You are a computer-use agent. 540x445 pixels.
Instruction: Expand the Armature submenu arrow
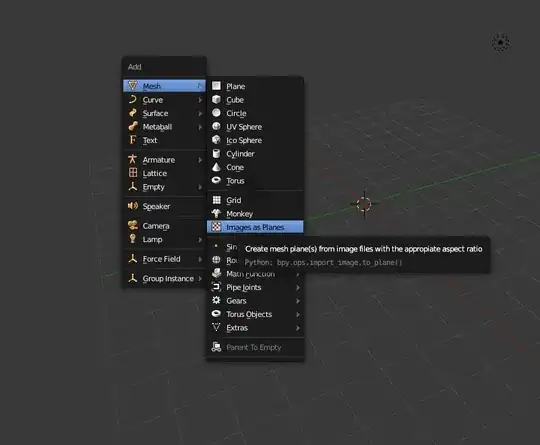point(200,160)
